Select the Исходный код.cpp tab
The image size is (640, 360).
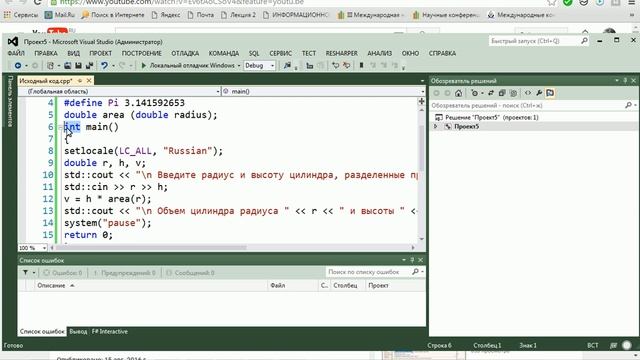pos(46,81)
